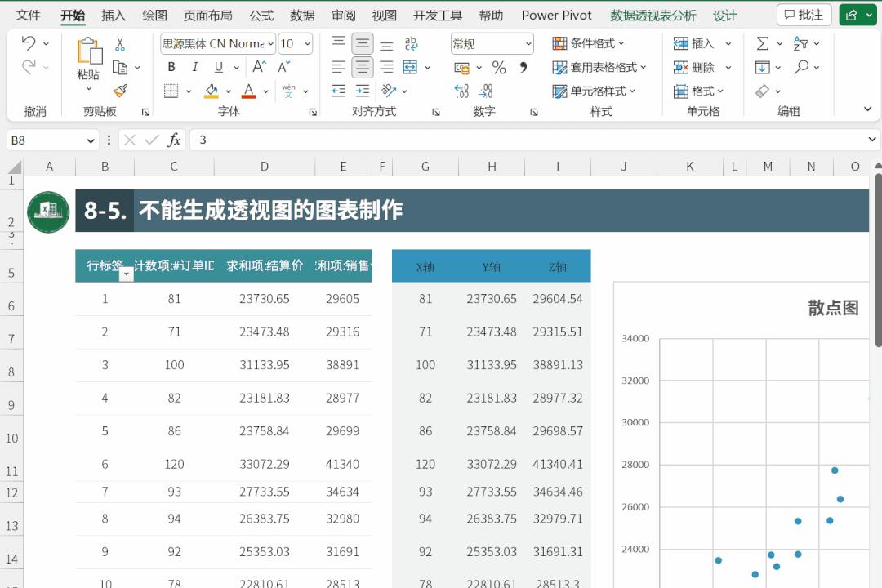
Task: Toggle Italic formatting
Action: (x=195, y=67)
